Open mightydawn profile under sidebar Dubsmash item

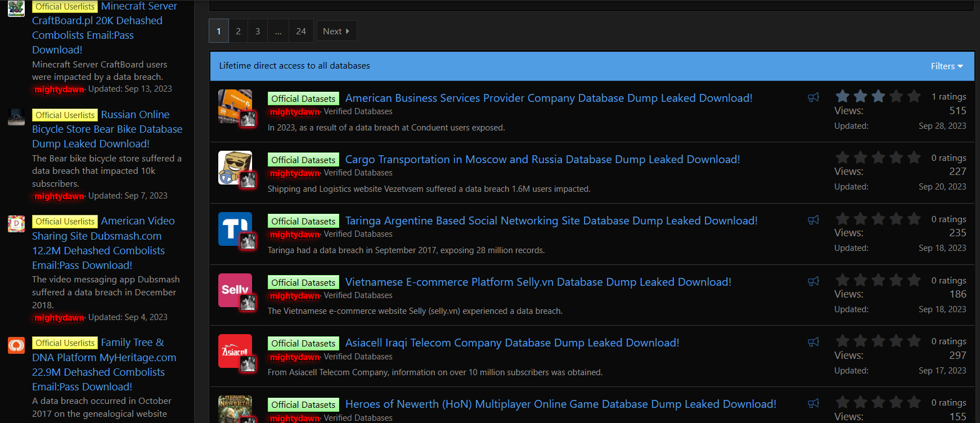tap(59, 318)
